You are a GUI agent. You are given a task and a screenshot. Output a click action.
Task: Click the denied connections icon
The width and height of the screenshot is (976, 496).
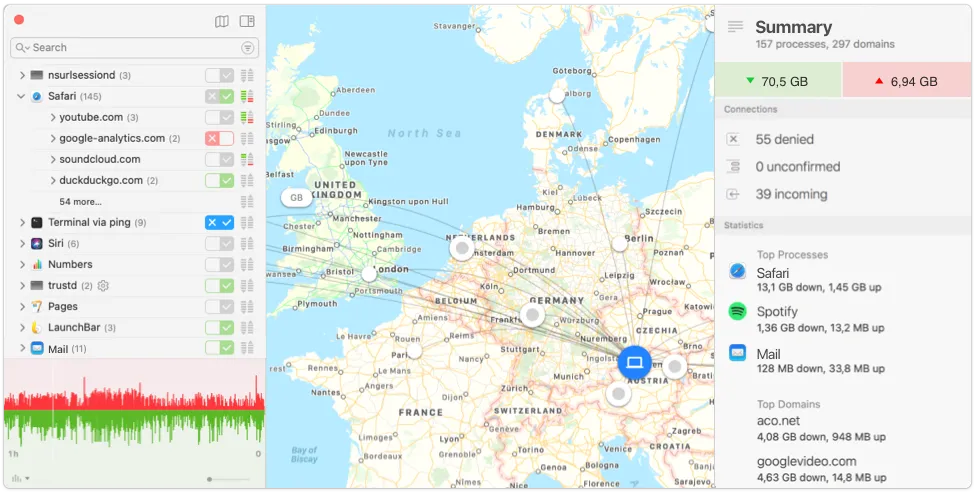733,139
